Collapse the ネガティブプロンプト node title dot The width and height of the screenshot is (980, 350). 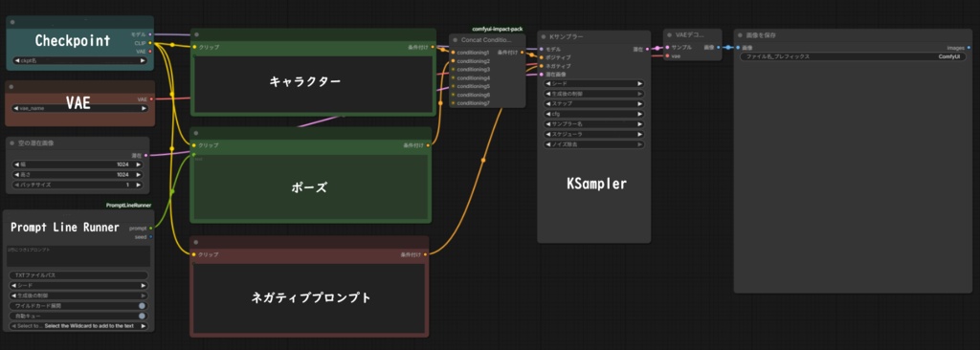(196, 243)
